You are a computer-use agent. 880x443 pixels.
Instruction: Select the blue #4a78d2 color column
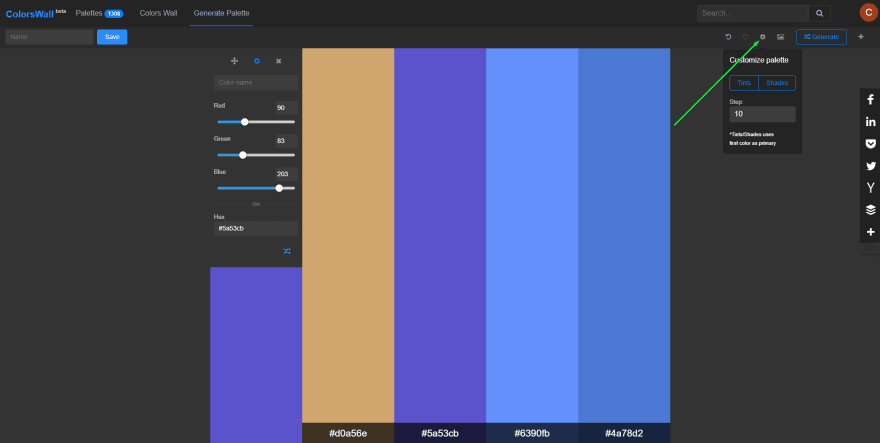point(624,235)
